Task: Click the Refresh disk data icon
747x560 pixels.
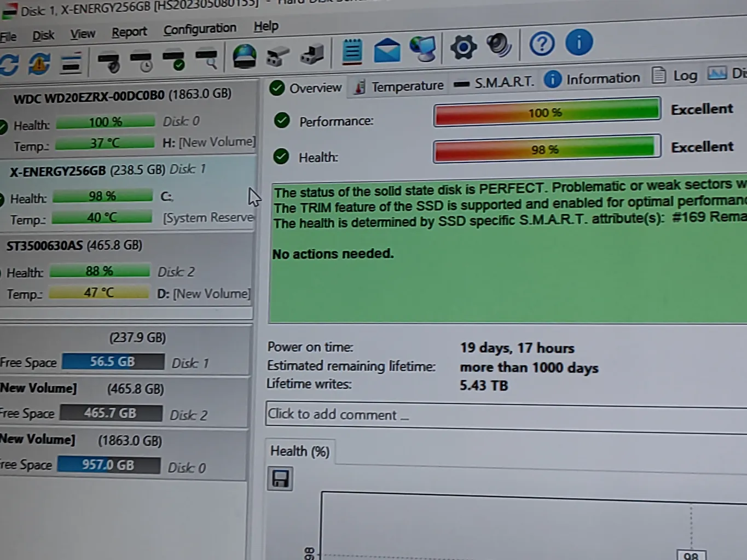Action: coord(9,64)
